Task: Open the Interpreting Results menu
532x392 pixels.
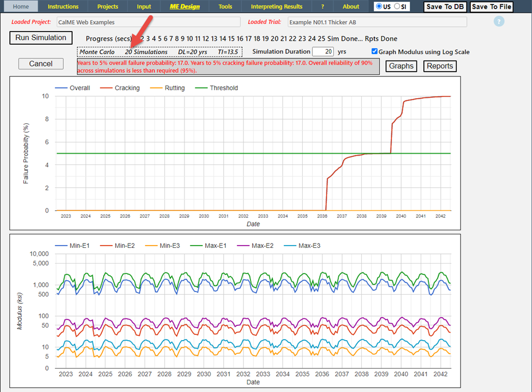Action: tap(276, 7)
